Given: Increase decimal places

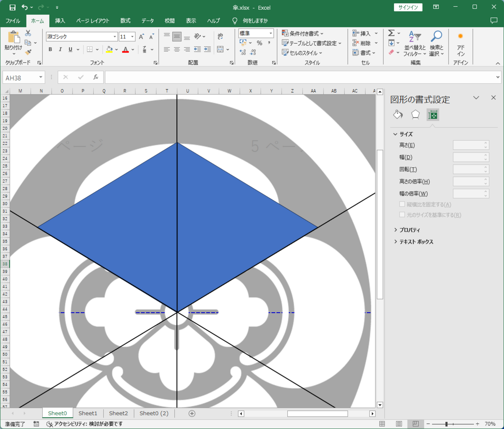Looking at the screenshot, I should tap(243, 53).
